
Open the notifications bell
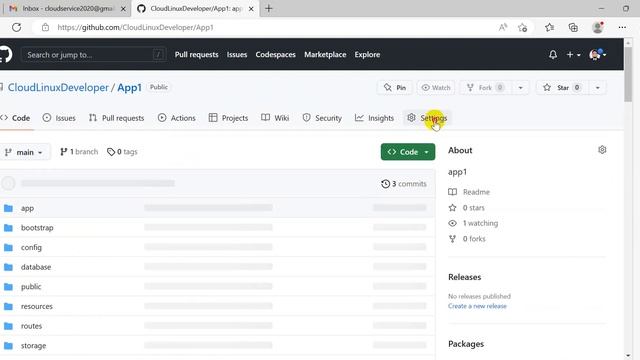tap(553, 54)
